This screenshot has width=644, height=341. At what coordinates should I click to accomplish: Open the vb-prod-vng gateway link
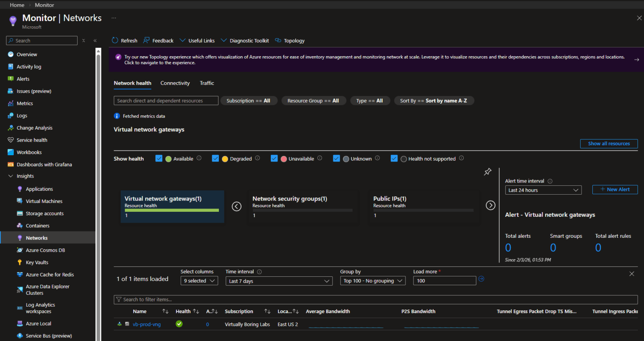tap(147, 324)
